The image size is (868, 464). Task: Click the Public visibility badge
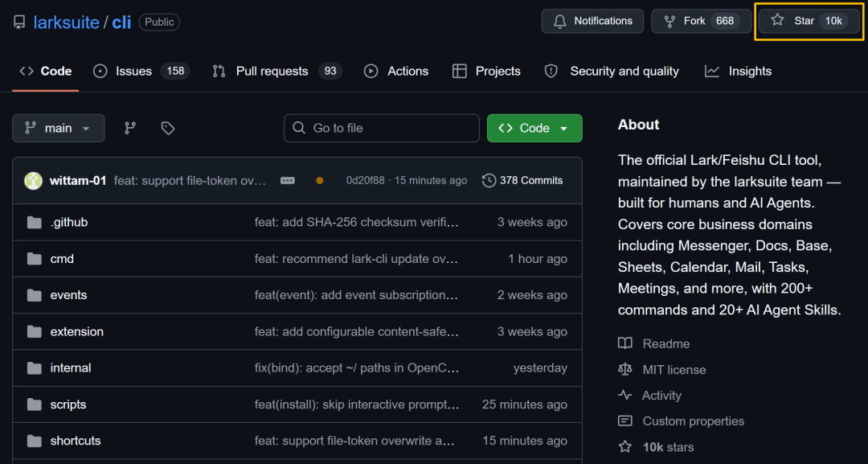pos(159,23)
